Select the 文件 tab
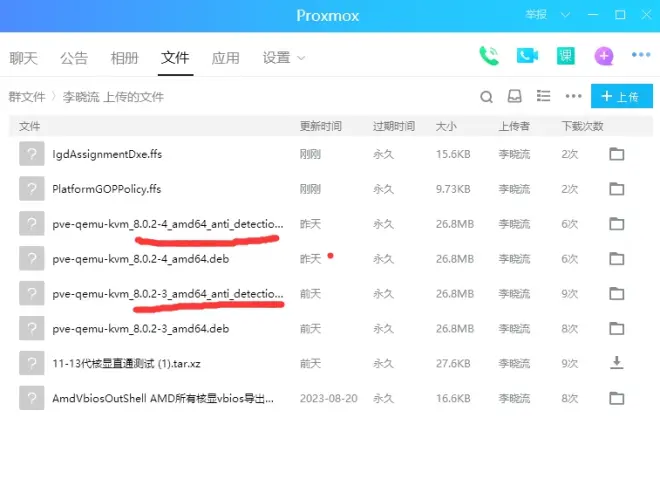The height and width of the screenshot is (486, 660). 175,58
